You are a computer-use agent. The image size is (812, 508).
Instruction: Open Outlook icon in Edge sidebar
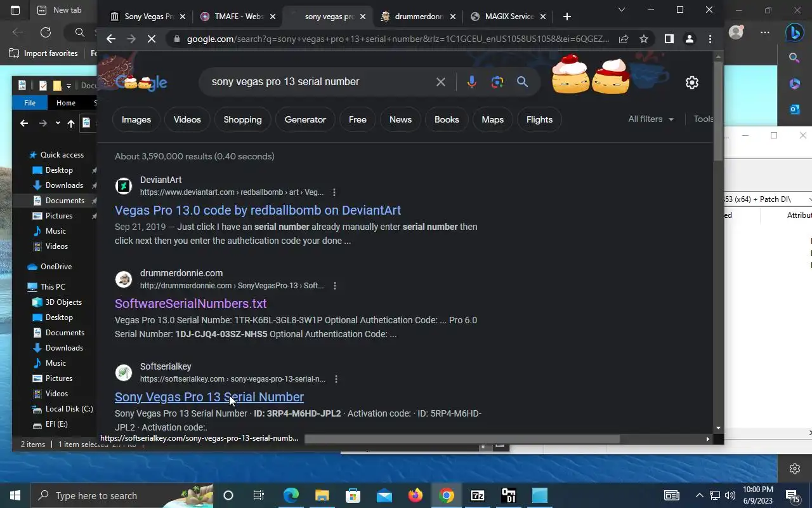click(795, 109)
